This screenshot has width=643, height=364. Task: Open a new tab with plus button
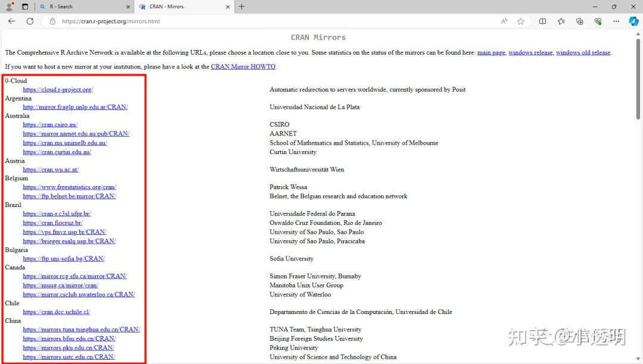[242, 7]
